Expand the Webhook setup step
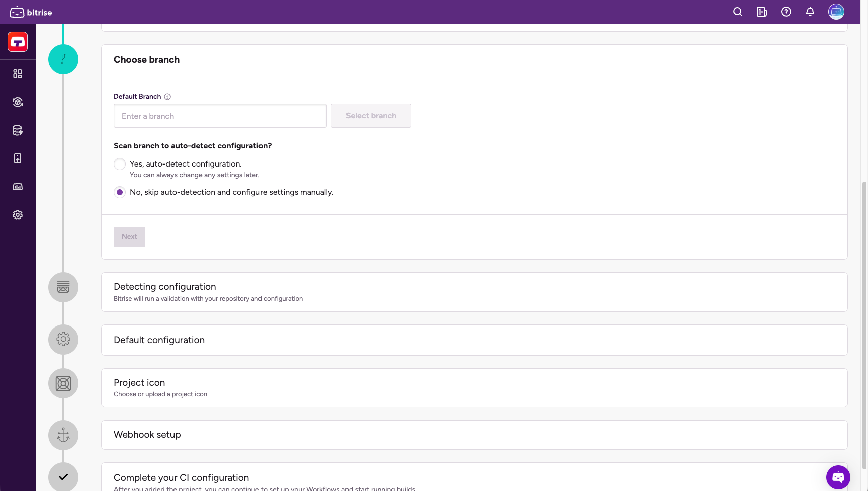Viewport: 868px width, 491px height. pyautogui.click(x=474, y=435)
